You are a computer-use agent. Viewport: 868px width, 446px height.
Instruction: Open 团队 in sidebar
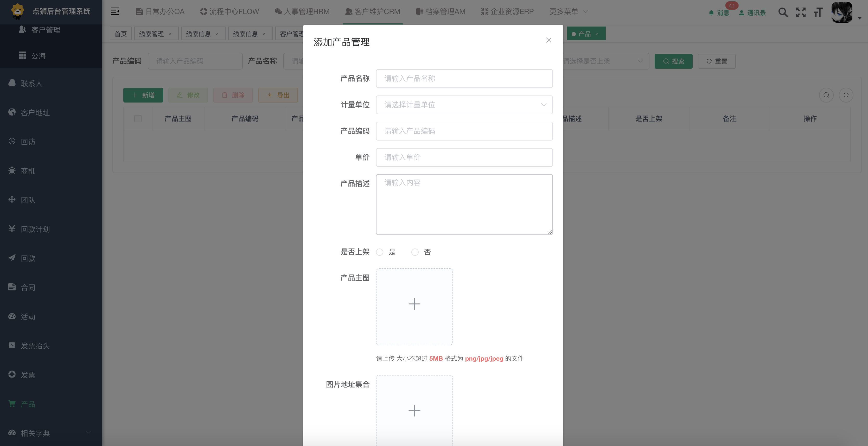tap(51, 200)
